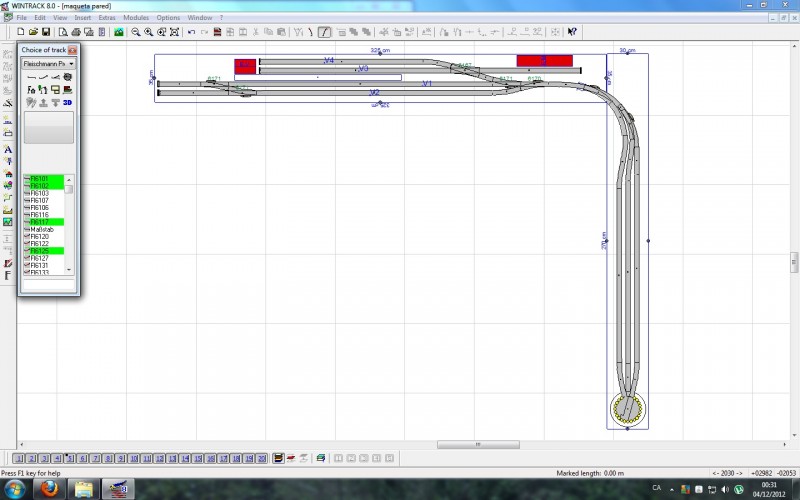Click the green landscape picture icon
Viewport: 800px width, 500px height.
pos(119,32)
